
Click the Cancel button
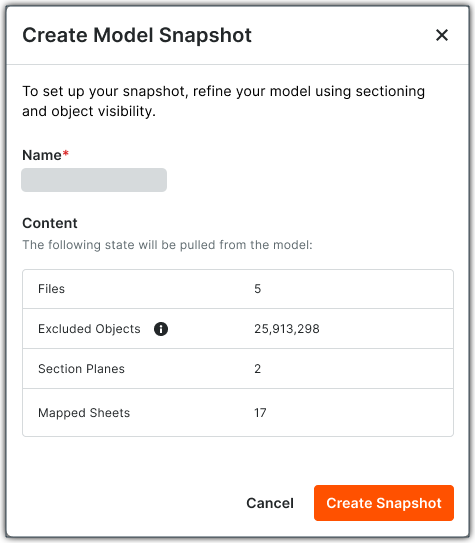[x=270, y=503]
